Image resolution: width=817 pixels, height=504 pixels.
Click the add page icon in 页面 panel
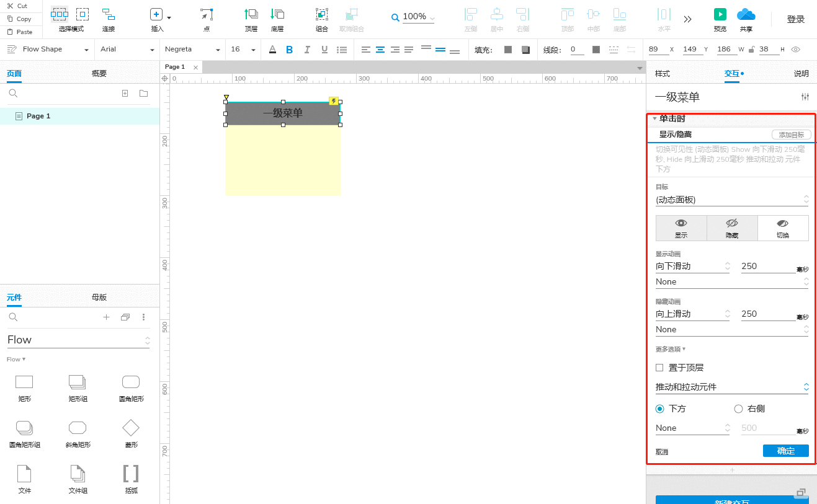tap(125, 94)
